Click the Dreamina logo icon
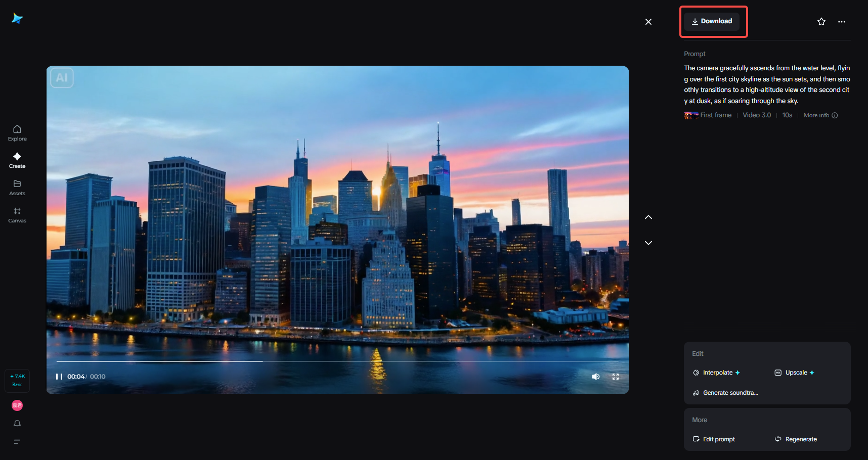The height and width of the screenshot is (460, 868). [17, 19]
